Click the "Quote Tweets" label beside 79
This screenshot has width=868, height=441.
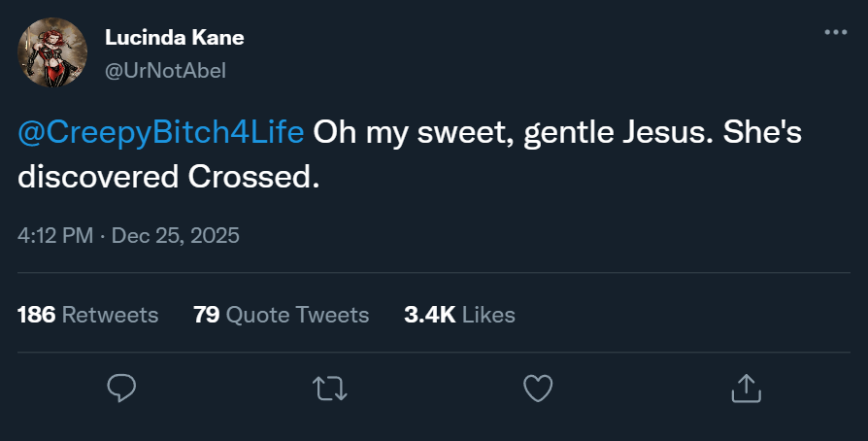[x=297, y=315]
